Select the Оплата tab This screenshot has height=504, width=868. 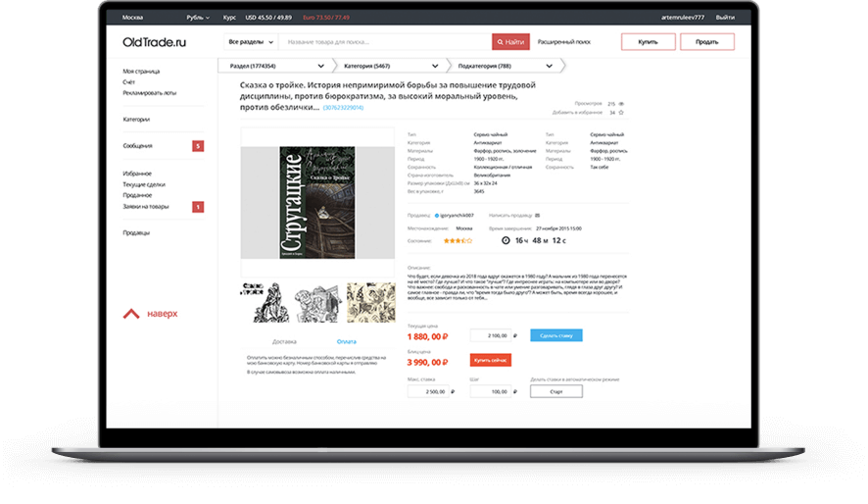coord(347,342)
